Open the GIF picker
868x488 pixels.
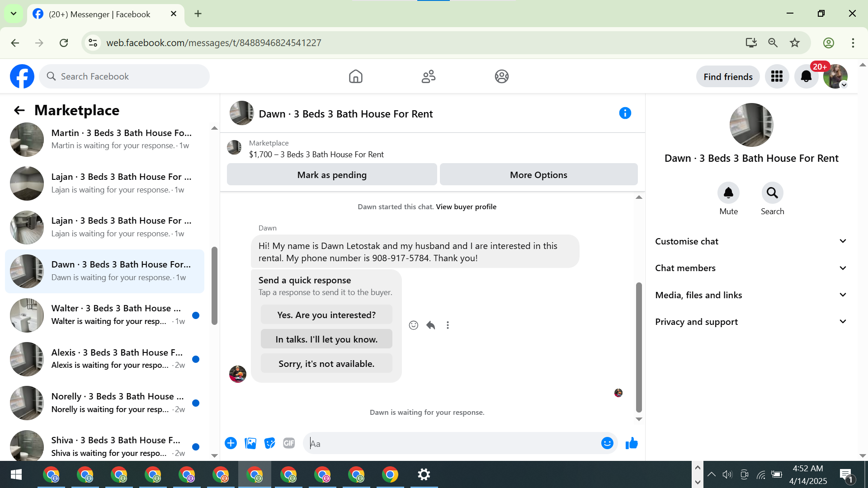[289, 443]
